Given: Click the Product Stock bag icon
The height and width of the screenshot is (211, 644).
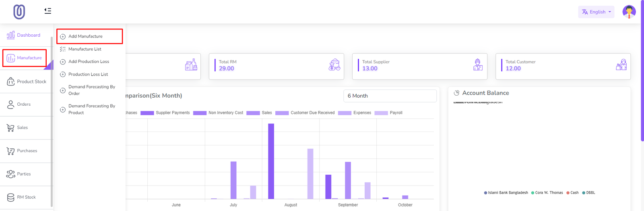Looking at the screenshot, I should [x=10, y=81].
